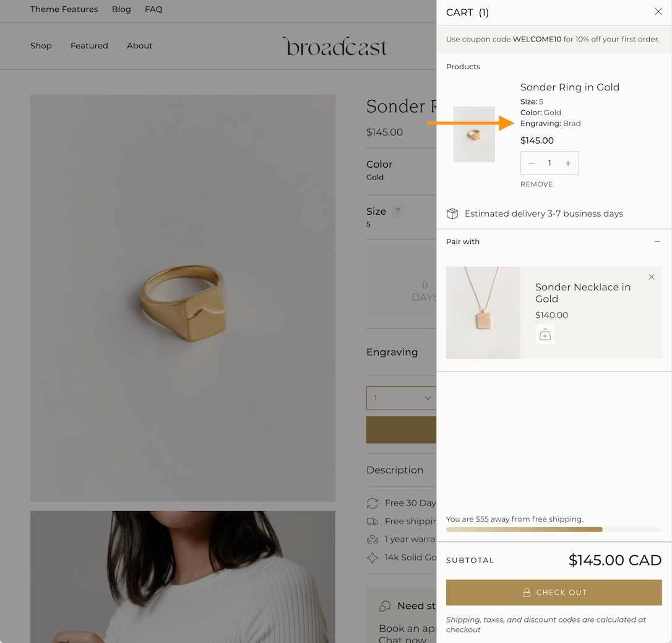Click the Sonder Ring cart thumbnail

474,134
